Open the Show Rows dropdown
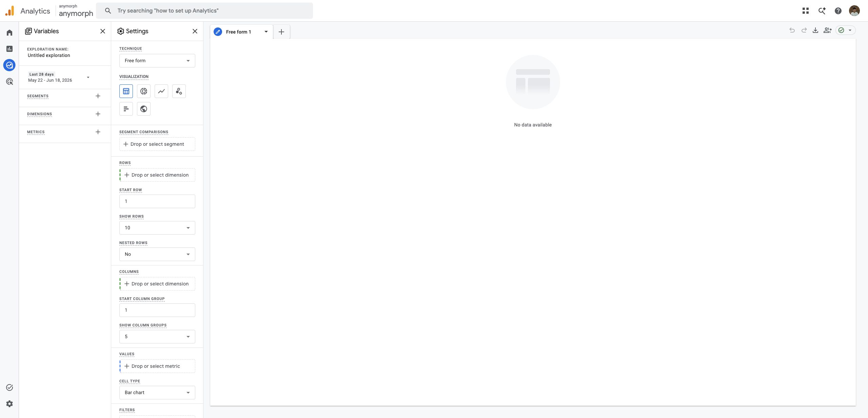Viewport: 868px width, 418px height. (x=157, y=228)
